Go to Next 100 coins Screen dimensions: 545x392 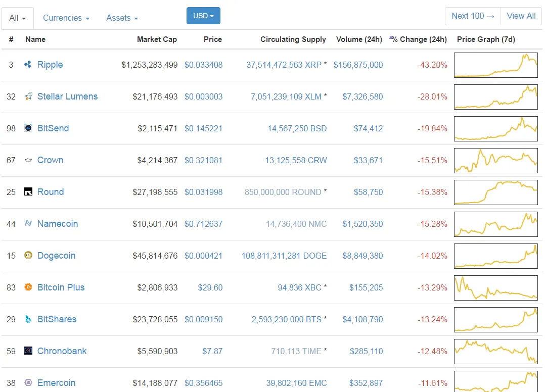click(473, 16)
